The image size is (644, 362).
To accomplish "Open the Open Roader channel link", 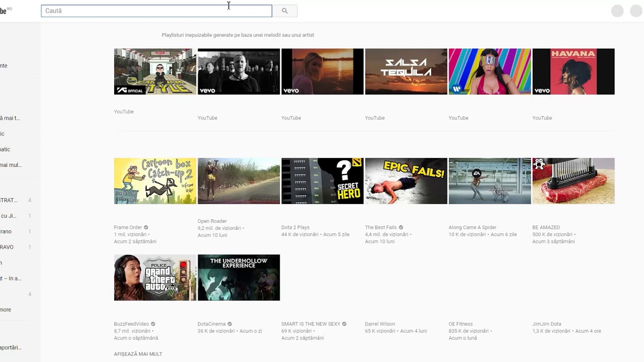I will 212,221.
